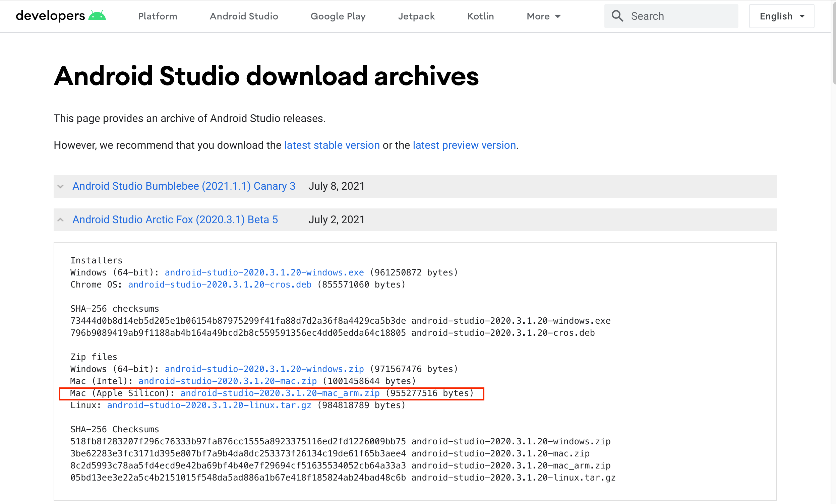Screen dimensions: 836x504
Task: Expand the Bumblebee Canary 3 chevron
Action: point(60,186)
